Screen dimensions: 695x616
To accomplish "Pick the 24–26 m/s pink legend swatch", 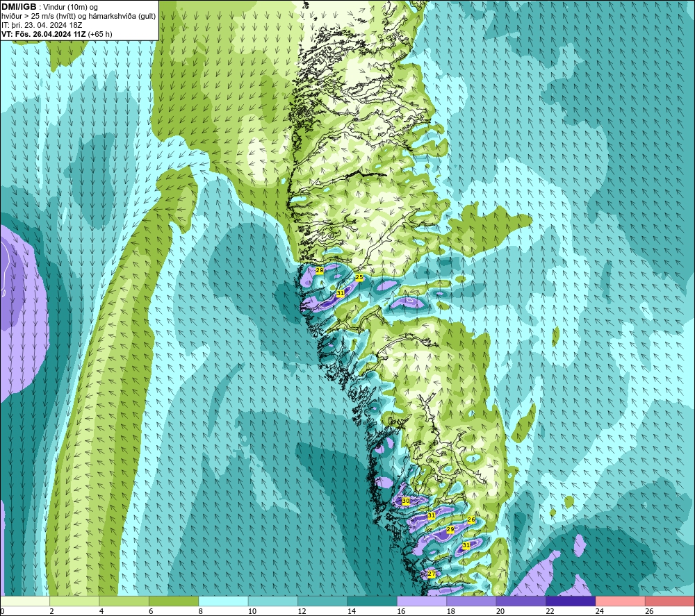I will click(621, 601).
